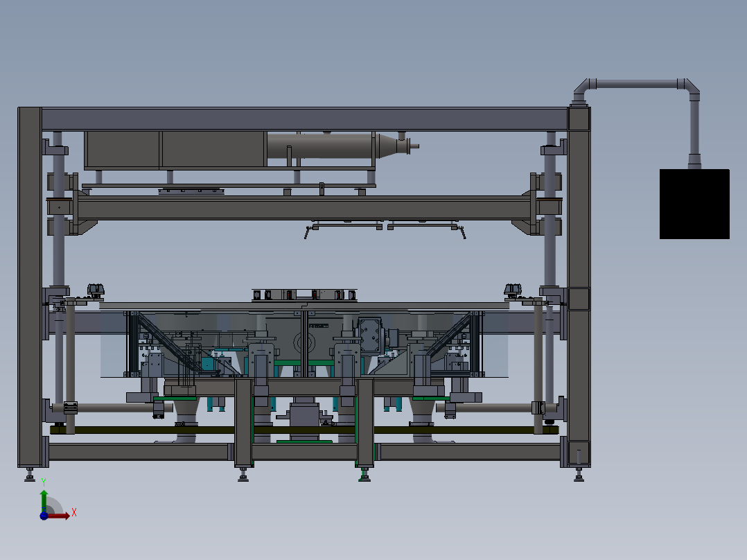Image resolution: width=747 pixels, height=560 pixels.
Task: Select the right vertical frame column
Action: tap(579, 287)
